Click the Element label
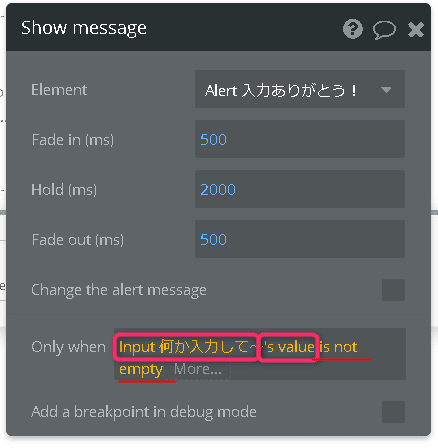The image size is (438, 448). (x=59, y=90)
